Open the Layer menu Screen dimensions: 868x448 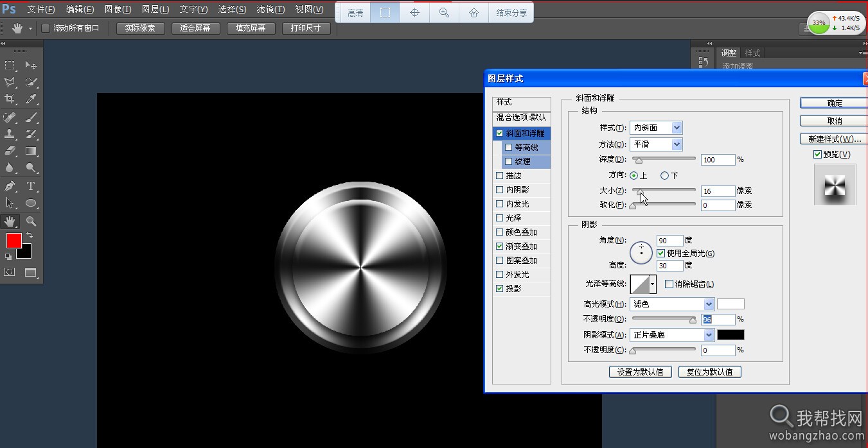155,10
